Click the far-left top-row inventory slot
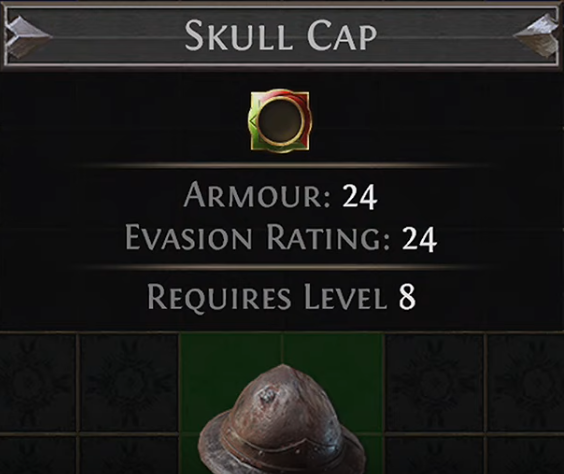Screen dimensions: 564x474 click(x=37, y=383)
